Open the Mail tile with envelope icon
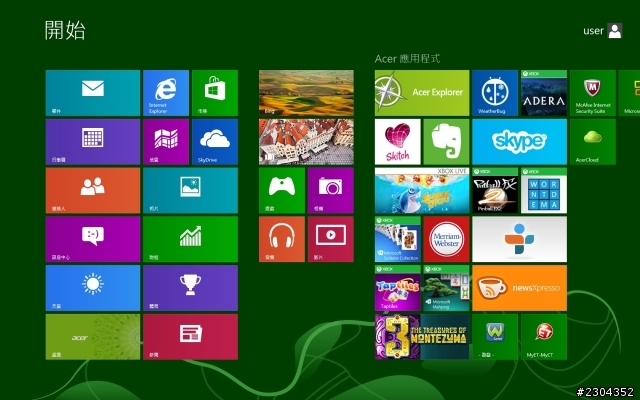This screenshot has height=400, width=640. 93,93
